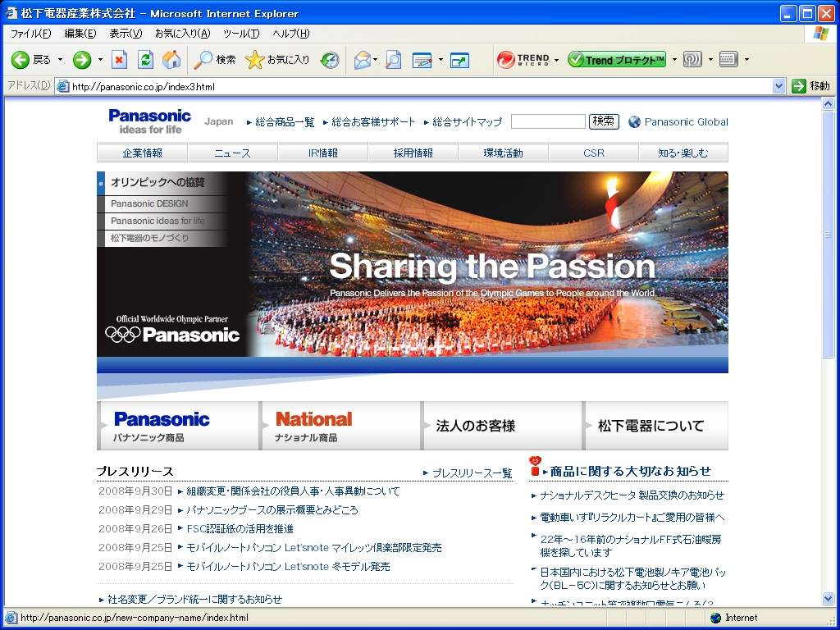Refresh the page using the refresh icon
This screenshot has height=630, width=840.
point(145,59)
